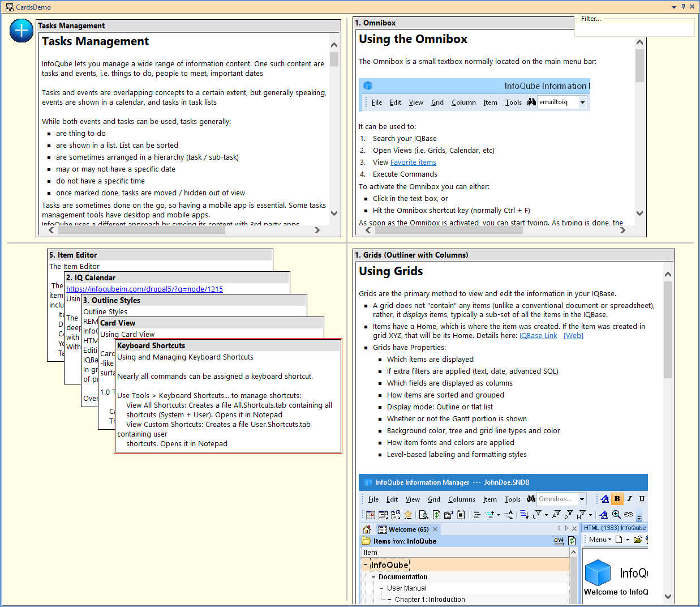Click scroll-up arrow in the Grids card
The width and height of the screenshot is (700, 607).
click(x=668, y=275)
